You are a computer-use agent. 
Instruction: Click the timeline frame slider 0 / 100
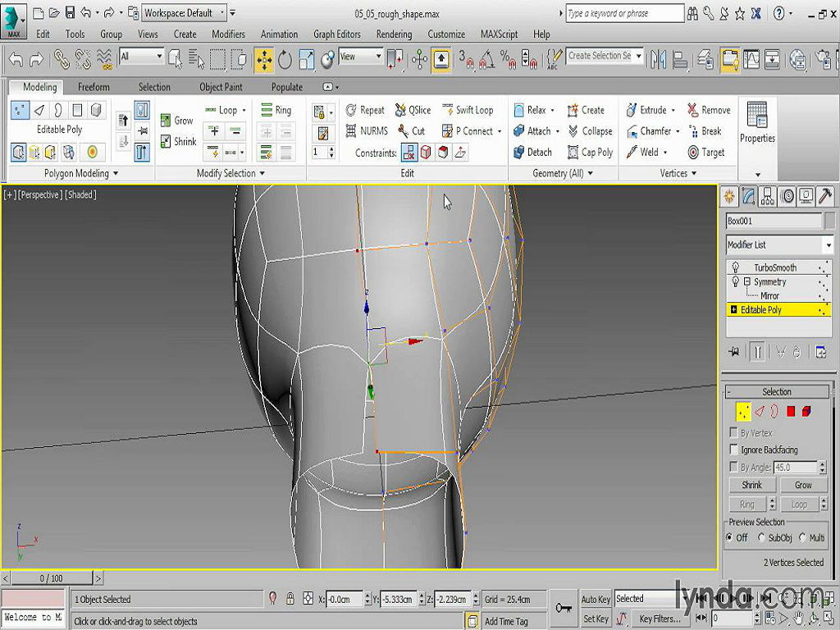pyautogui.click(x=51, y=578)
